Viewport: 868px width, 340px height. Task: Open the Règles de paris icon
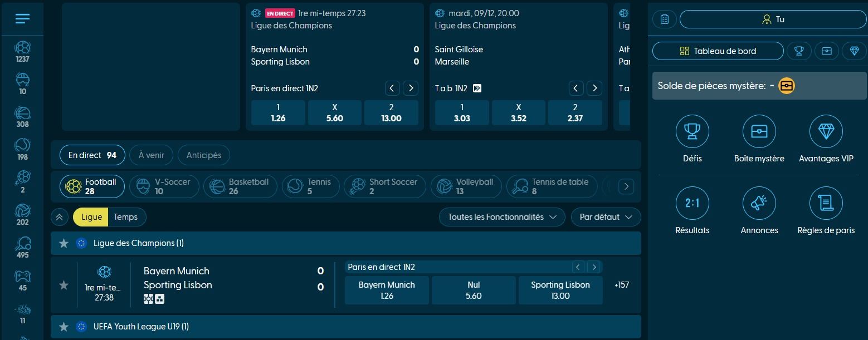[826, 204]
